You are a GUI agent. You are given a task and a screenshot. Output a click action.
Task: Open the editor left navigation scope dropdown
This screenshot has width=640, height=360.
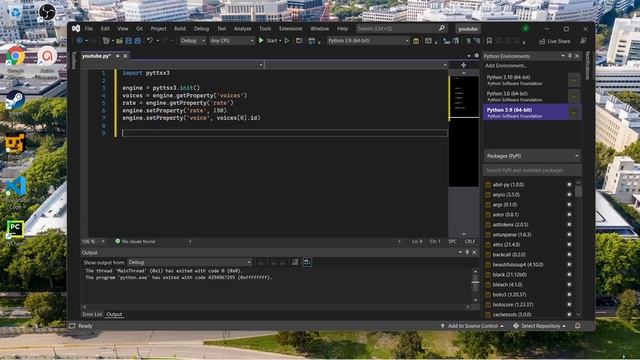[172, 65]
